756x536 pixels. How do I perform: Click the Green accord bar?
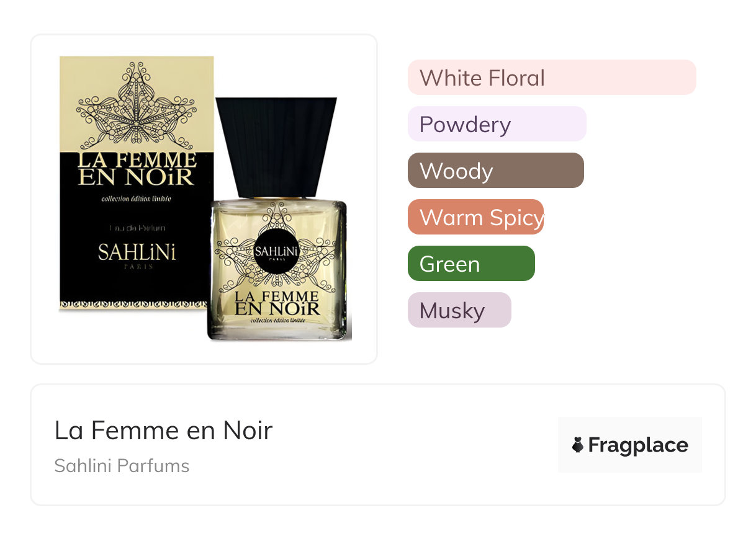470,264
